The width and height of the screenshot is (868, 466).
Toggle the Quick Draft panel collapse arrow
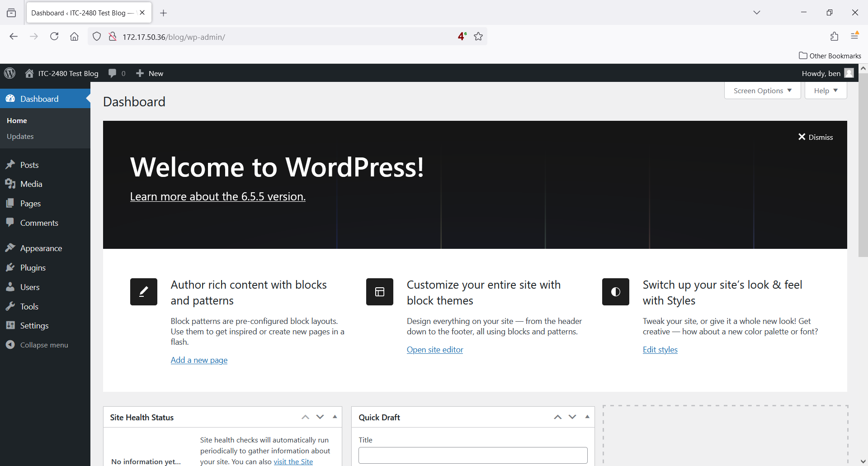click(587, 417)
